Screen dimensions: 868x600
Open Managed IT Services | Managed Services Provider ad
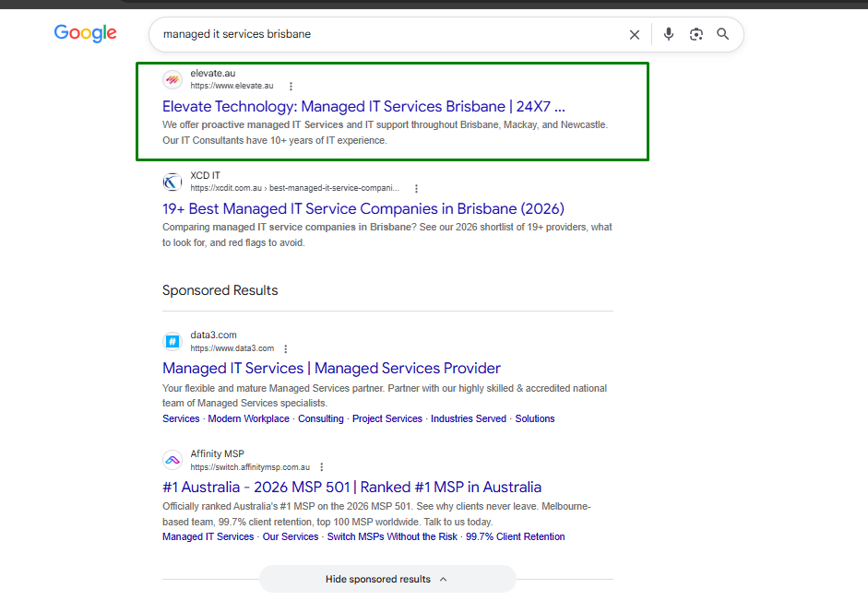[331, 369]
